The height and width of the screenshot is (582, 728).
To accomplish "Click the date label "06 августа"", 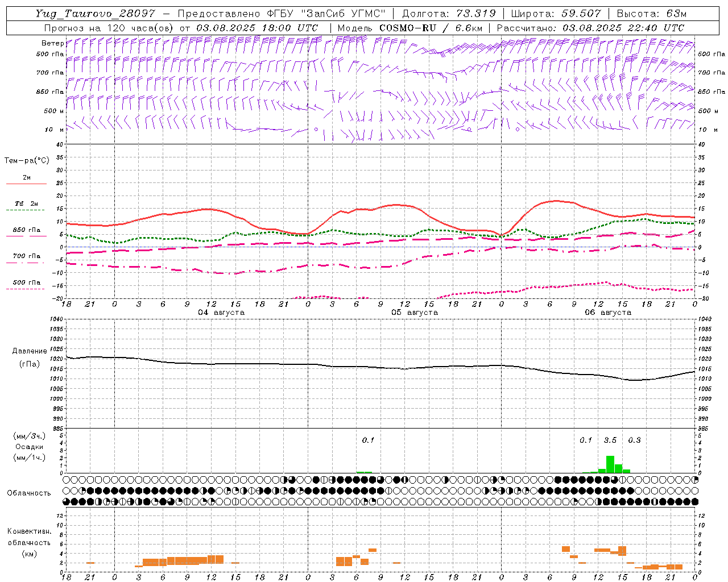I will pyautogui.click(x=608, y=313).
